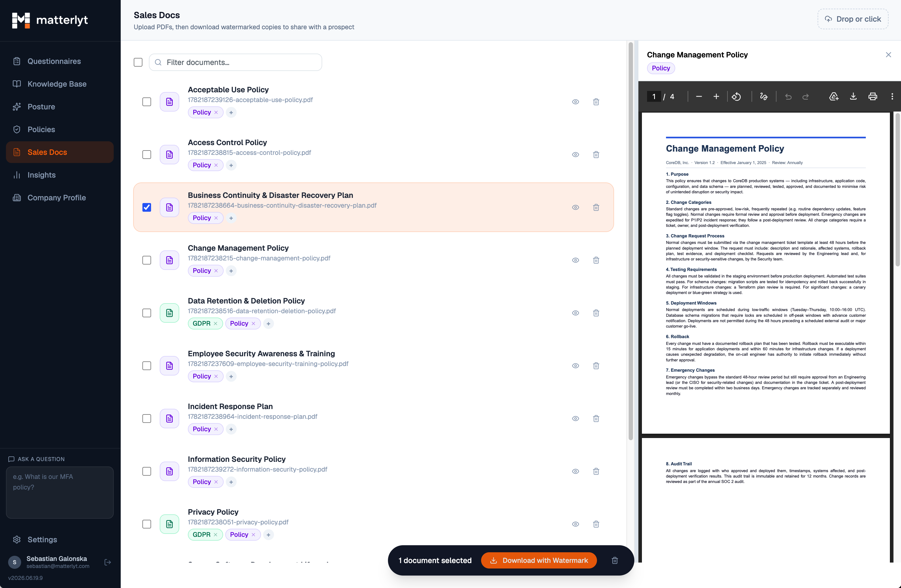Add a tag to Information Security Policy
Screen dimensions: 901x588
pyautogui.click(x=231, y=482)
